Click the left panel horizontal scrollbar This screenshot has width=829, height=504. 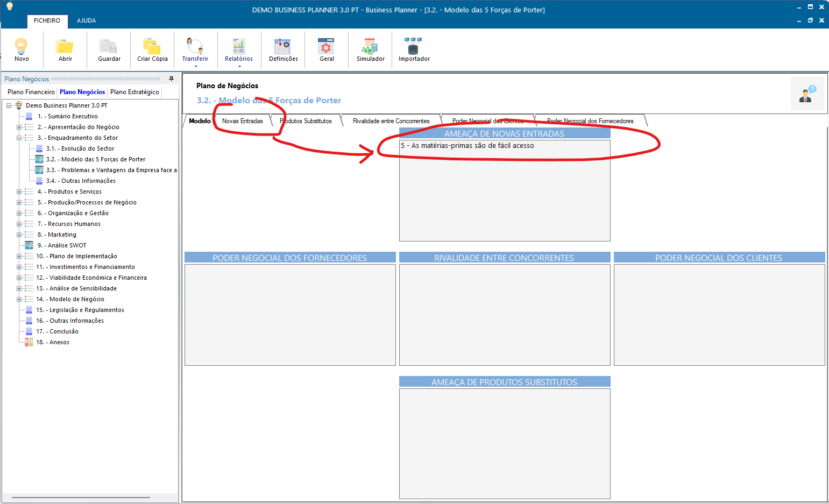[x=81, y=498]
